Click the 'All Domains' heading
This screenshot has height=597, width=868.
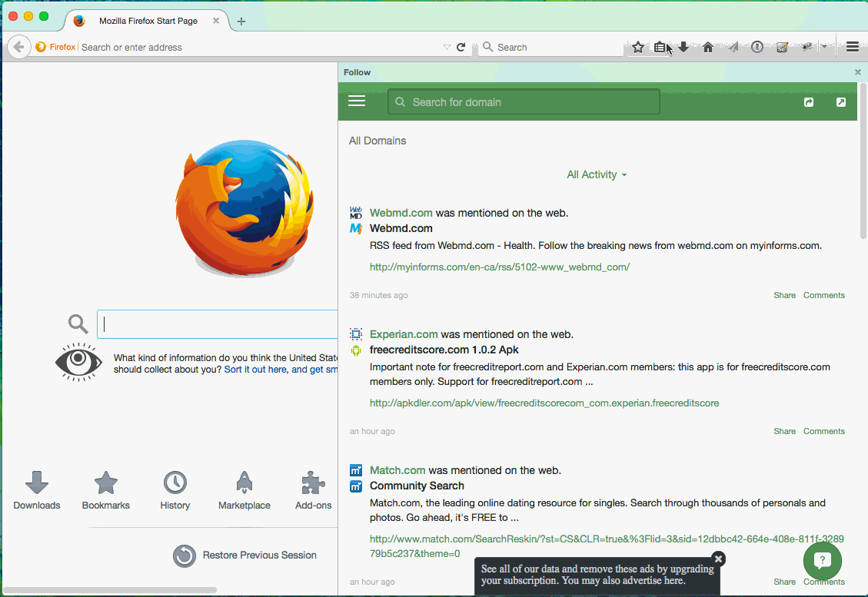click(x=377, y=141)
